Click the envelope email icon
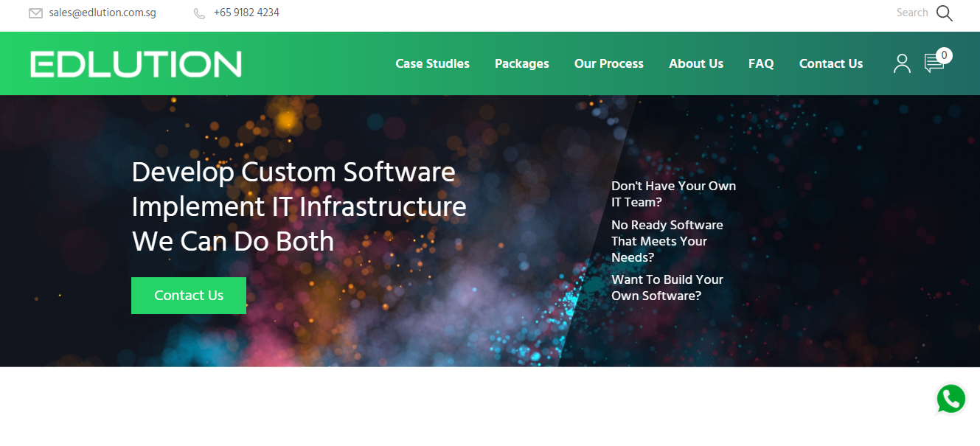 [35, 13]
